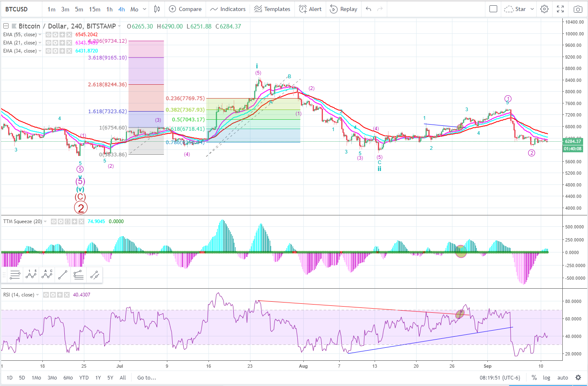Open settings for EMA (34, close)

pyautogui.click(x=55, y=51)
